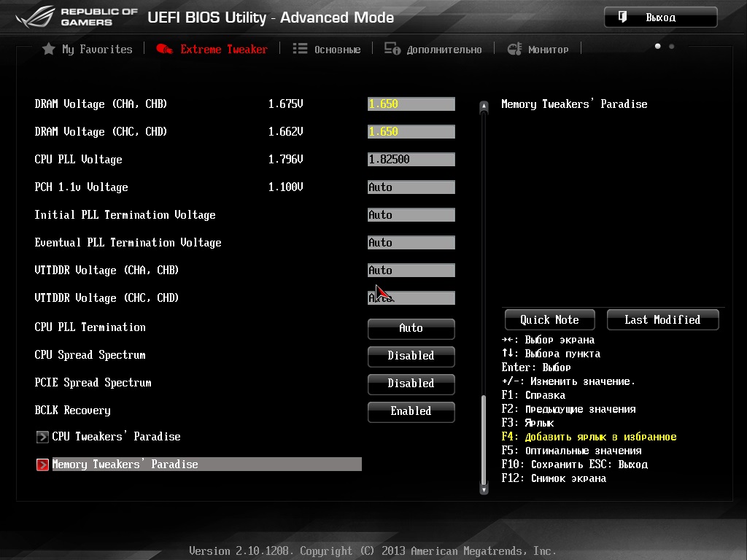Select Initial PLL Termination Voltage label
Image resolution: width=747 pixels, height=560 pixels.
(x=125, y=215)
